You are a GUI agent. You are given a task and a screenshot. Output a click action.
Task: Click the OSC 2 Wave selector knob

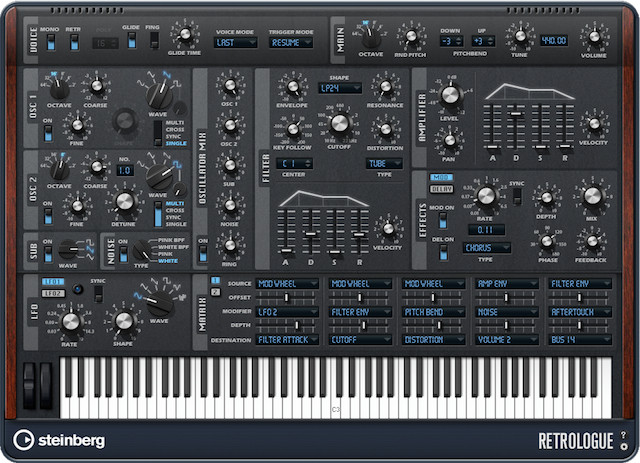pyautogui.click(x=159, y=176)
